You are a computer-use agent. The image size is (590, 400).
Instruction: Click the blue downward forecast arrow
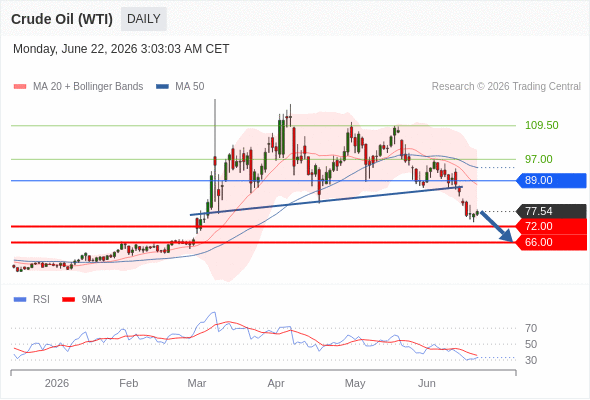click(497, 226)
